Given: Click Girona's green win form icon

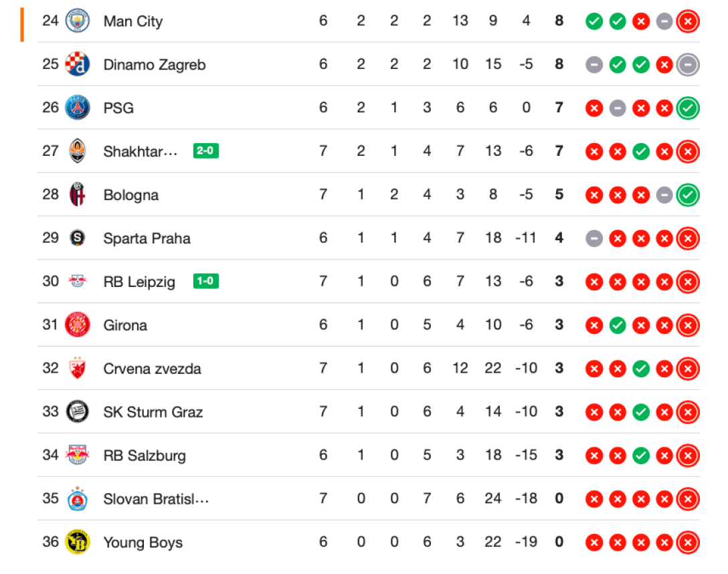Looking at the screenshot, I should pos(618,325).
